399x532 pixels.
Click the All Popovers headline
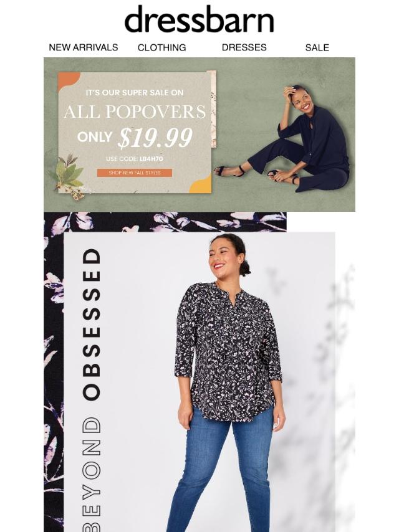135,112
